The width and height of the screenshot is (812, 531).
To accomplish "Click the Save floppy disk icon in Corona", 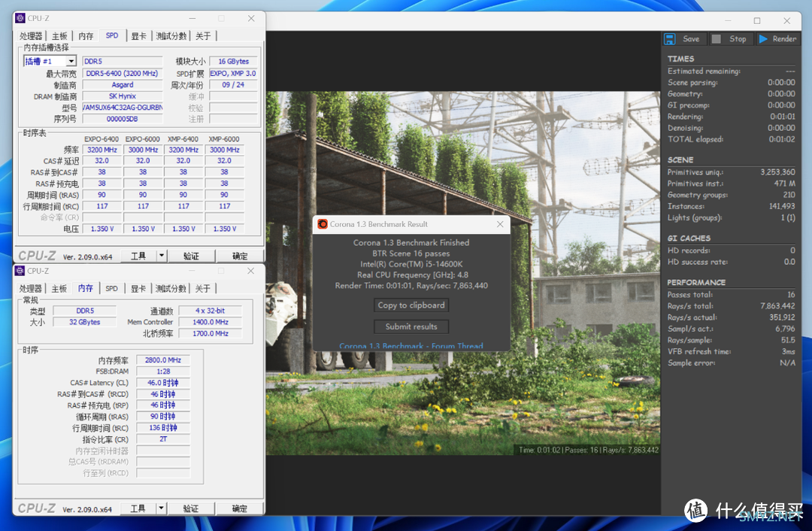I will 670,39.
